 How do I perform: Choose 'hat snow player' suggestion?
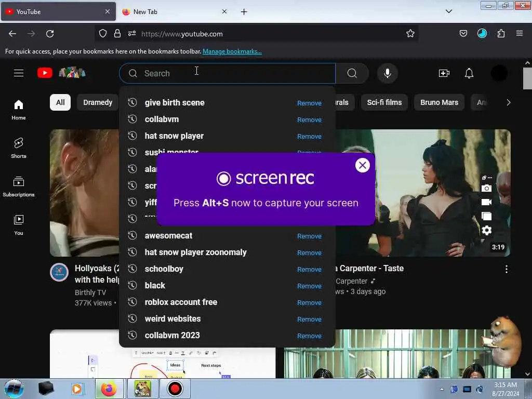[227, 136]
